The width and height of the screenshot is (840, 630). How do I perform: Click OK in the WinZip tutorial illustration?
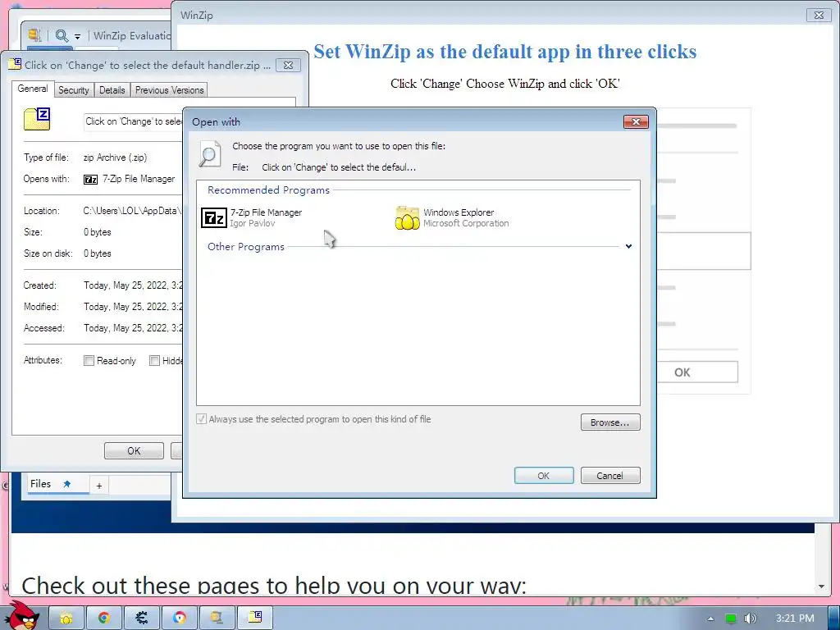tap(682, 372)
